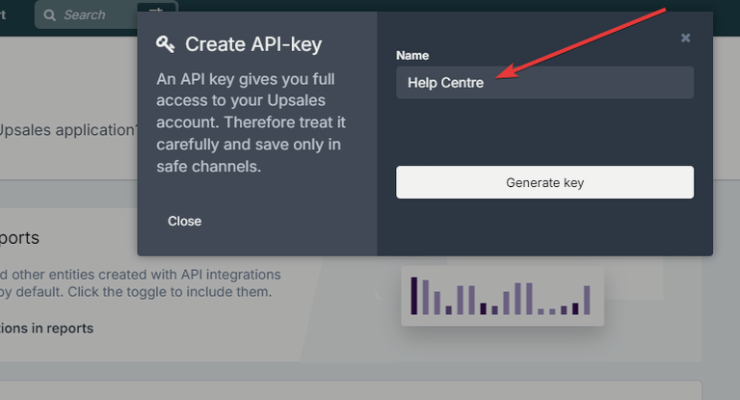Click the API key warning description text
The image size is (740, 400).
pyautogui.click(x=251, y=123)
